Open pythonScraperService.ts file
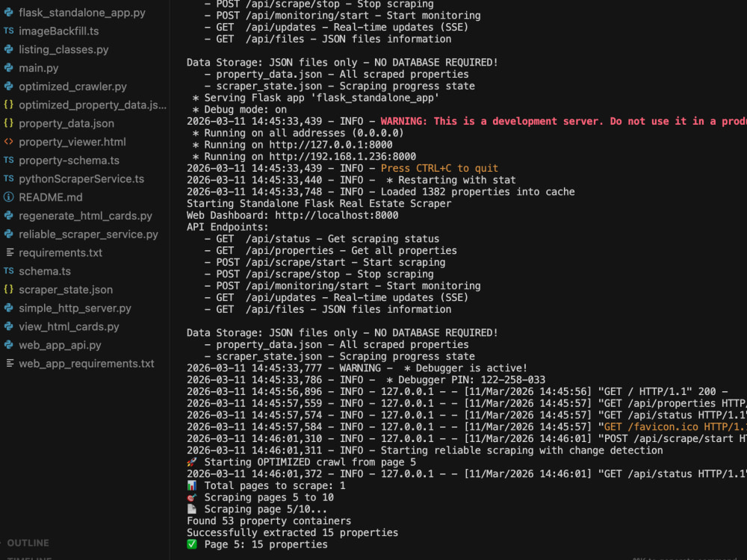This screenshot has width=747, height=560. pos(81,179)
